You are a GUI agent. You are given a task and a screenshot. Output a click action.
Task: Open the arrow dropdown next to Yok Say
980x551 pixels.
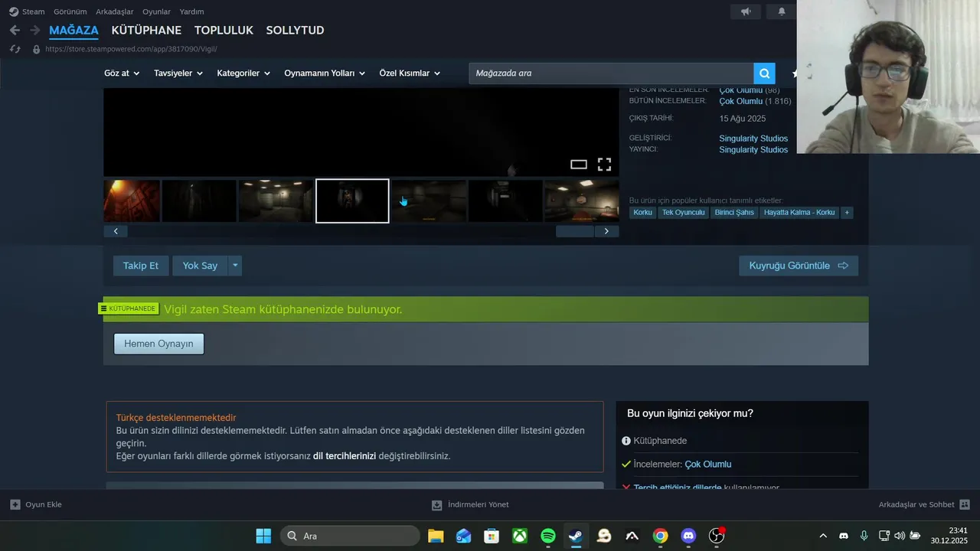(x=235, y=266)
